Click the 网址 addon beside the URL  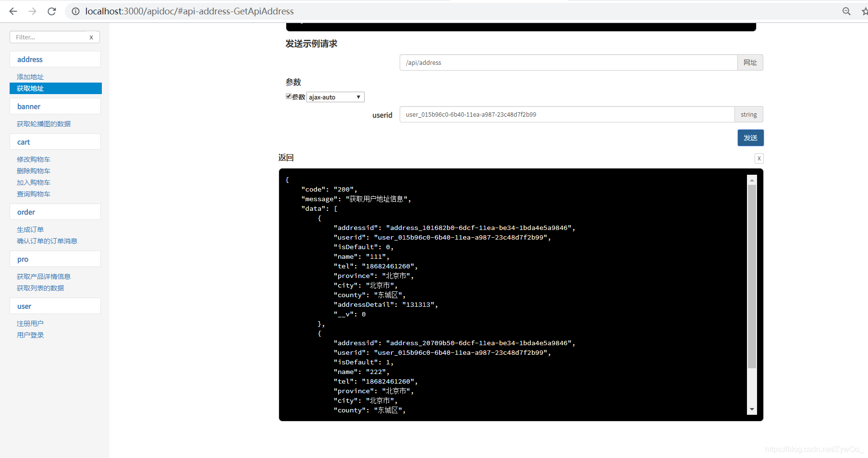(750, 62)
